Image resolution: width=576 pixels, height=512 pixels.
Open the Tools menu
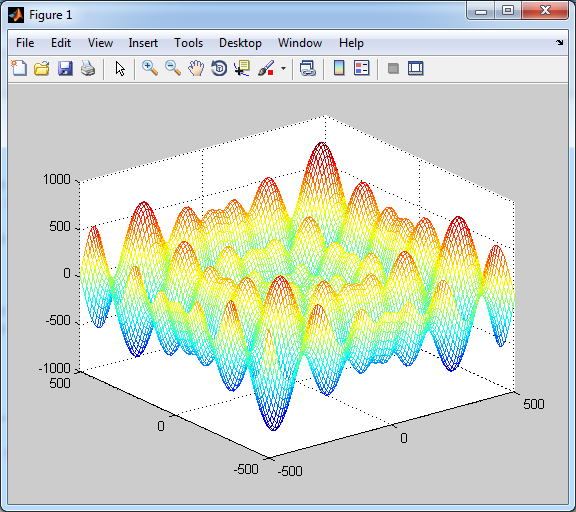pyautogui.click(x=188, y=43)
